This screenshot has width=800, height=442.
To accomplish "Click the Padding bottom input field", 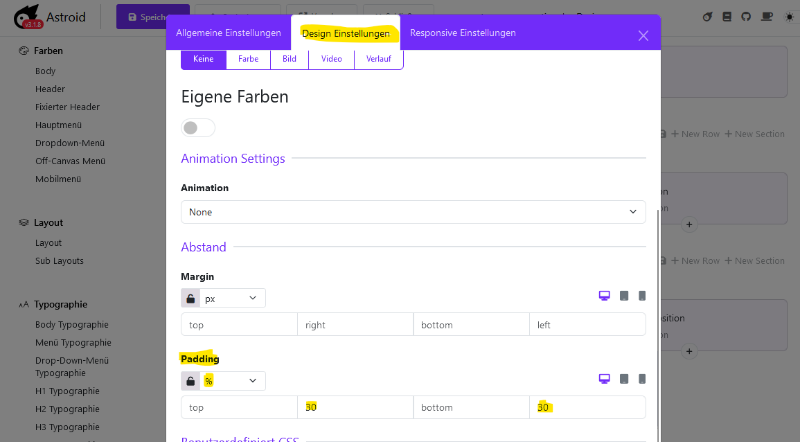I will point(471,407).
